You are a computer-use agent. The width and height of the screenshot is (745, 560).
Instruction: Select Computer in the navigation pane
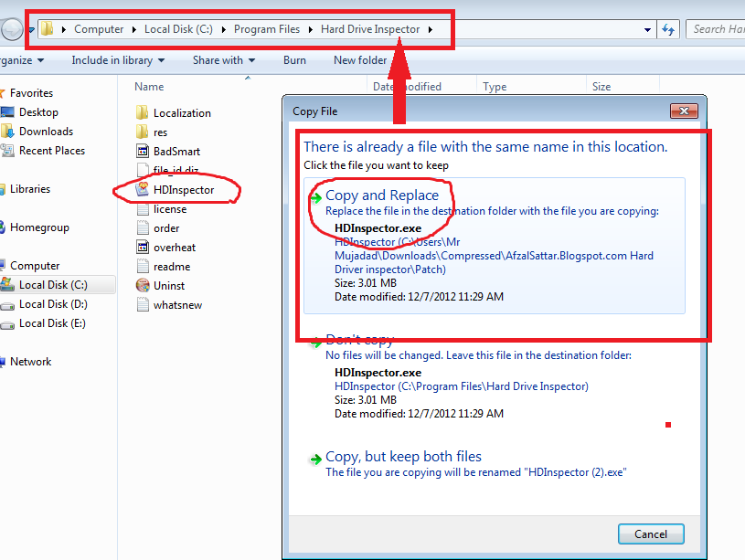pyautogui.click(x=35, y=266)
